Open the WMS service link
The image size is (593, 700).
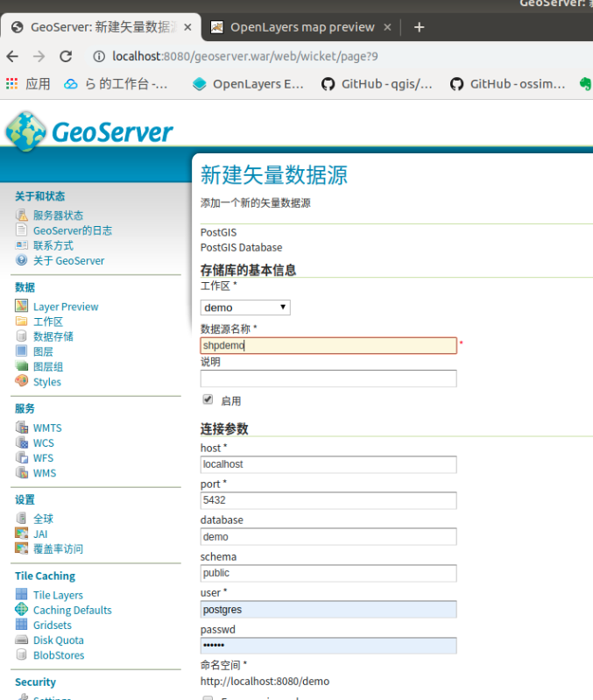click(44, 473)
